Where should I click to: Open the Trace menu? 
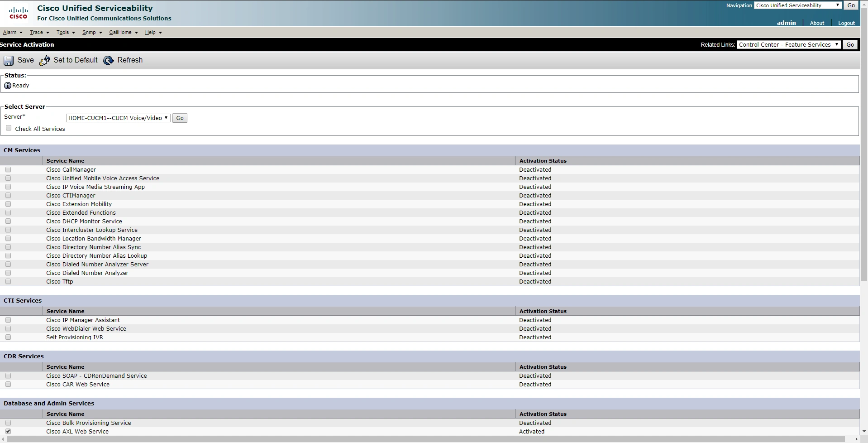click(39, 32)
